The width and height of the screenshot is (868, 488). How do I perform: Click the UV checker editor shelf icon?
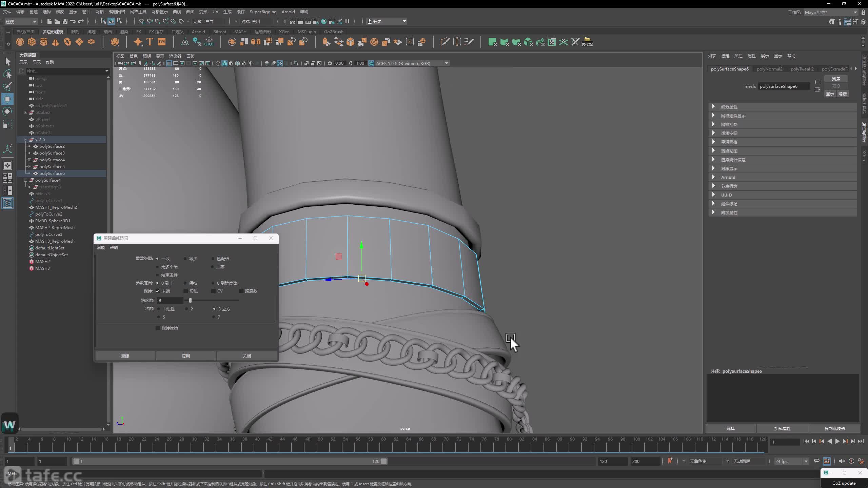point(552,42)
